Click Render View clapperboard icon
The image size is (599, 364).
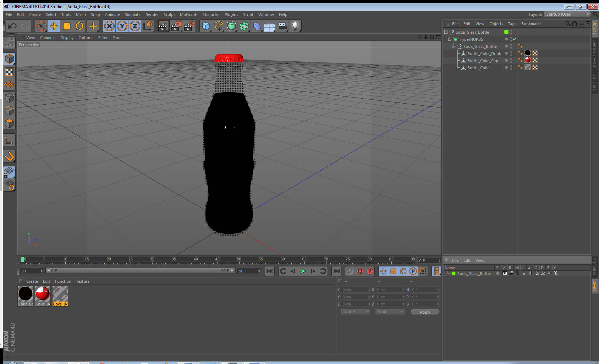click(163, 26)
